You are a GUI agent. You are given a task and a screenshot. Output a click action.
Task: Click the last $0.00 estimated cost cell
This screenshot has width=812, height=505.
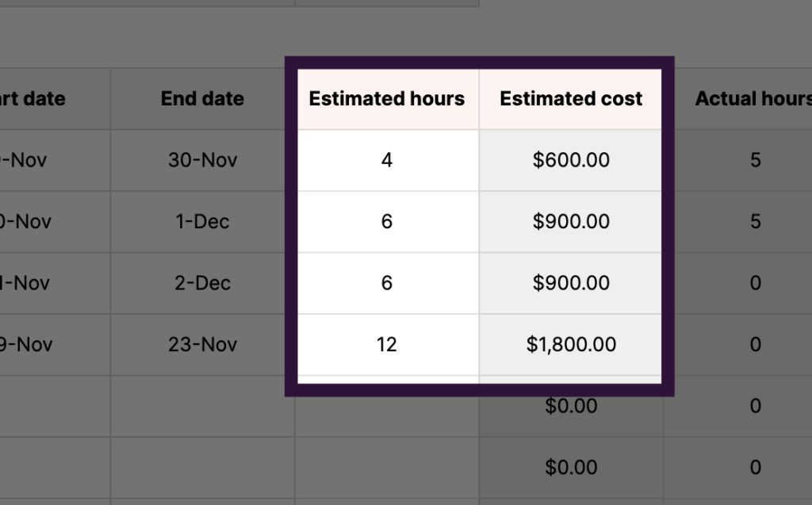point(571,467)
